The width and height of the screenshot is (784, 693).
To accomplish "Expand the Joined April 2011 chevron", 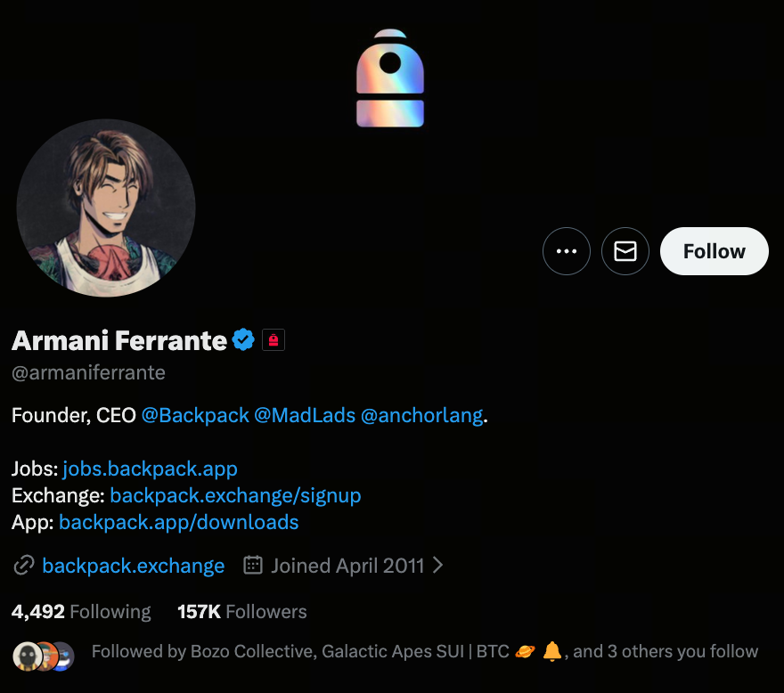I will [x=437, y=566].
